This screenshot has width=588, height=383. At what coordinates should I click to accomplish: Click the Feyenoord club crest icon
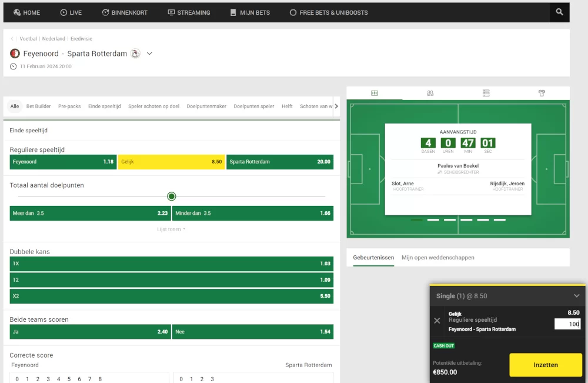pos(15,54)
